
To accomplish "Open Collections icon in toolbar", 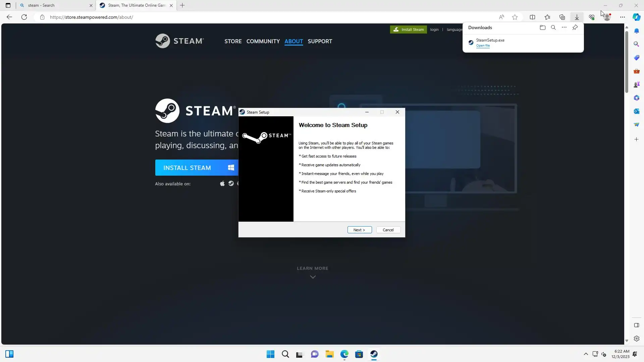I will [x=562, y=17].
